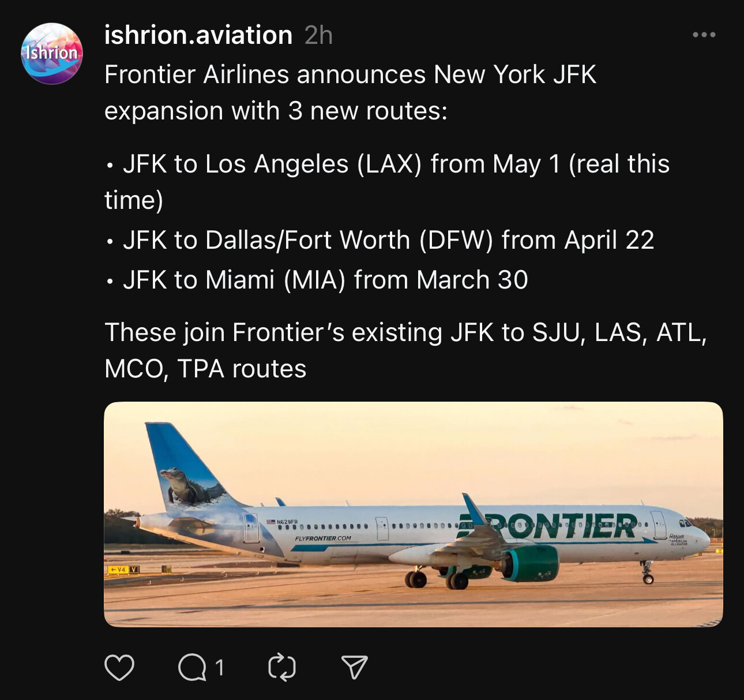Open the three-dots more options menu
This screenshot has height=700, width=744.
704,35
